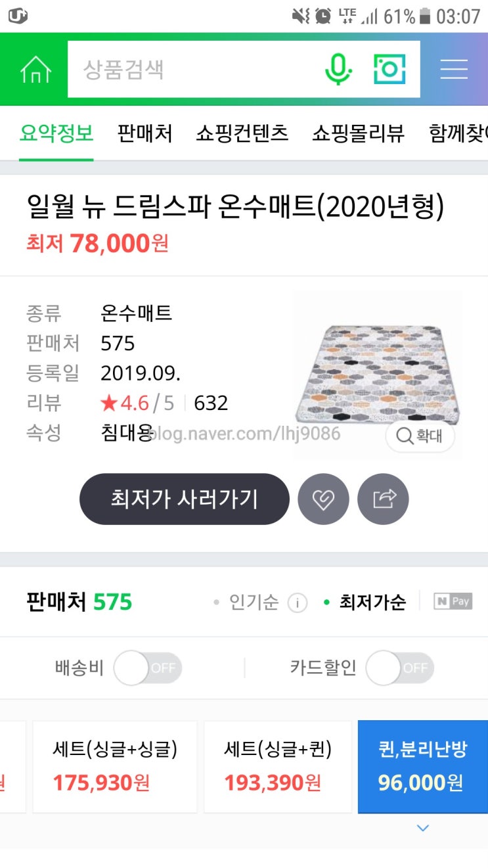The width and height of the screenshot is (488, 868).
Task: Select 최저가순 sort option
Action: coord(372,602)
